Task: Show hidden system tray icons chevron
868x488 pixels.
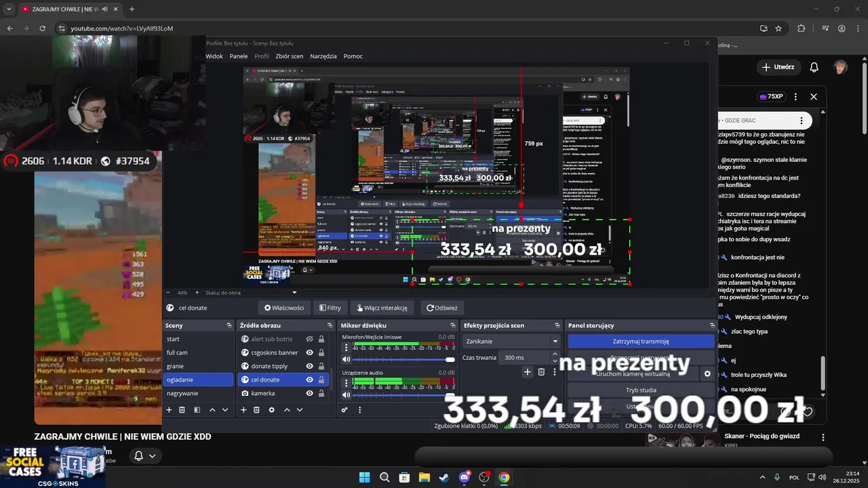Action: [x=762, y=477]
